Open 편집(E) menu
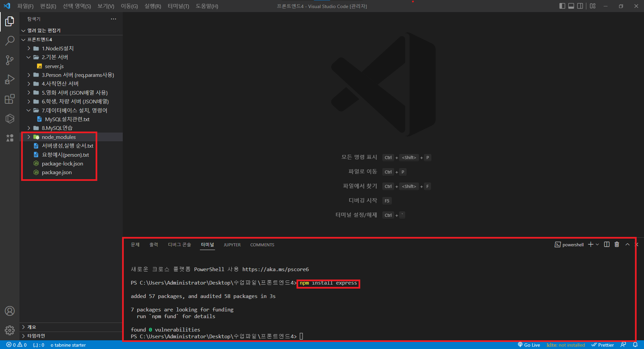The width and height of the screenshot is (644, 349). 48,6
